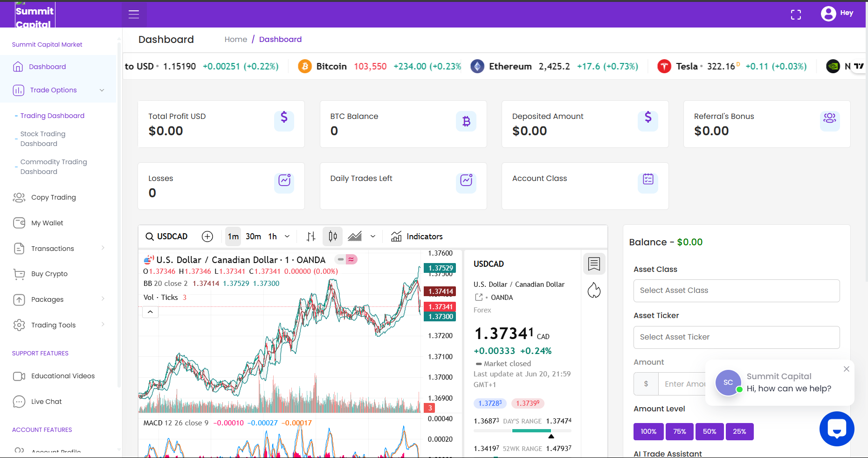This screenshot has height=458, width=868.
Task: Click the Summit Capital logo
Action: coord(35,14)
